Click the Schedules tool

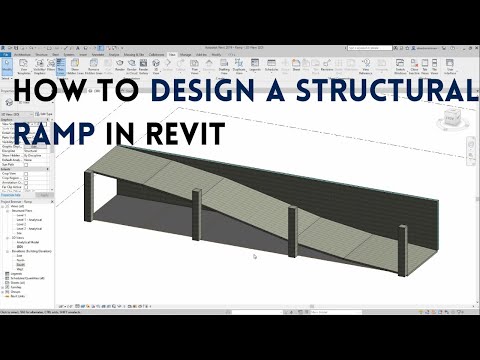(x=271, y=65)
